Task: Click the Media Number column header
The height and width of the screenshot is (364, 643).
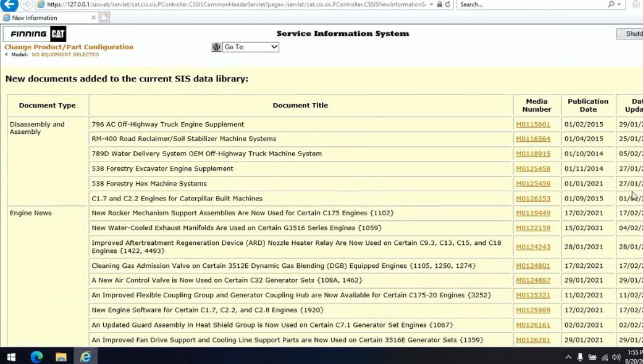Action: 537,105
